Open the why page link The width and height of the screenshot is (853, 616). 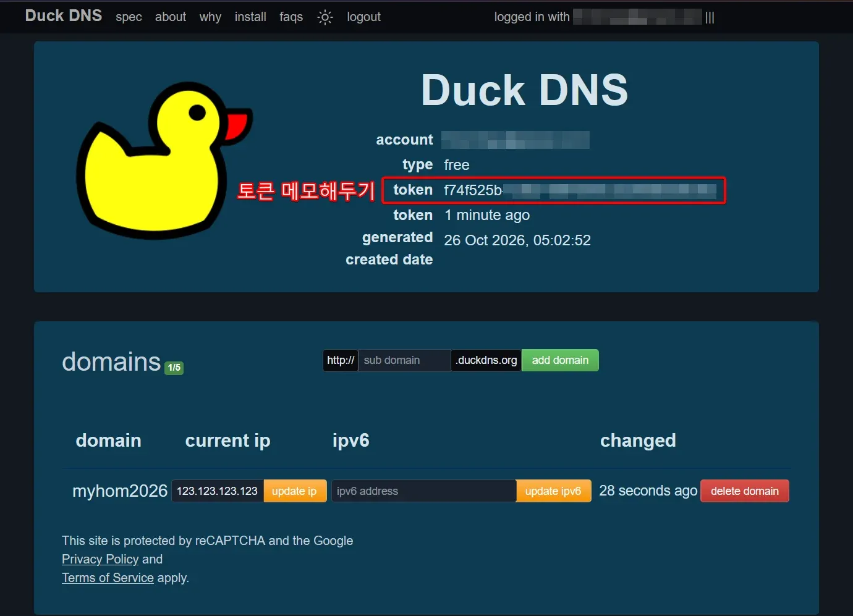210,17
